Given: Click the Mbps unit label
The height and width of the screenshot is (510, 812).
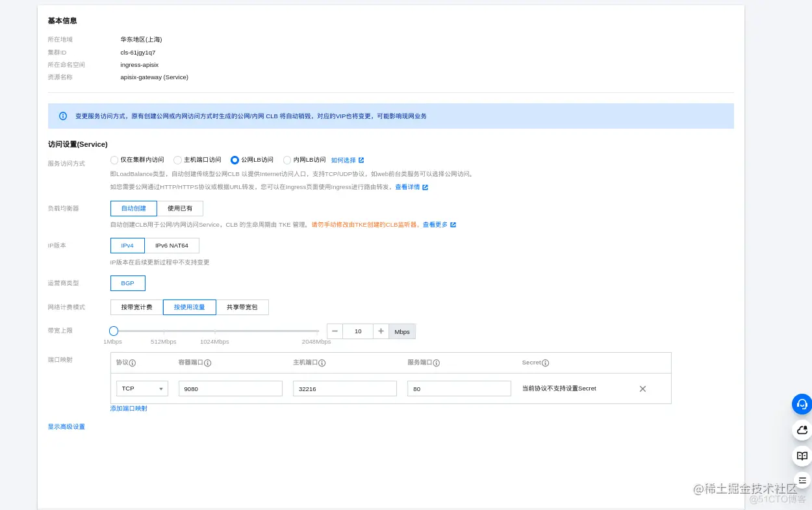Looking at the screenshot, I should (x=402, y=331).
